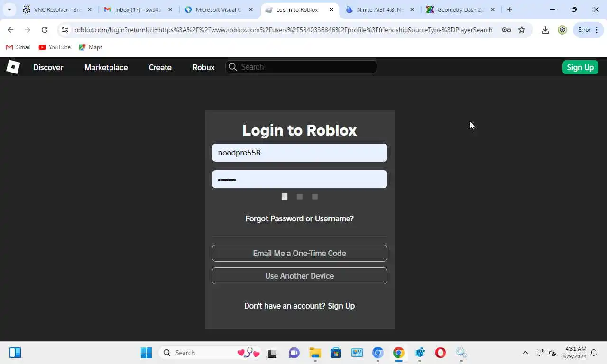Click the green Sign Up button
This screenshot has height=364, width=607.
(x=580, y=67)
